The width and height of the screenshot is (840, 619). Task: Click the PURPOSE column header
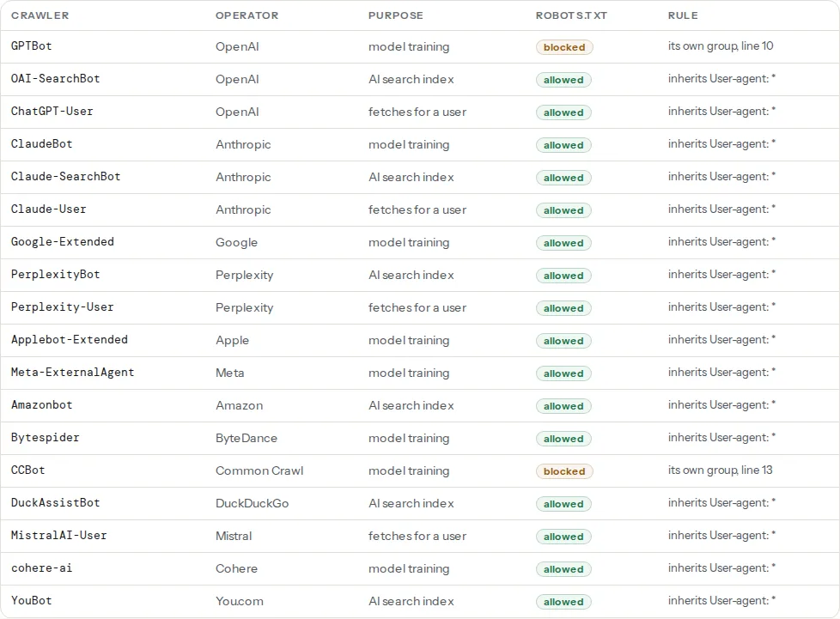pyautogui.click(x=396, y=15)
